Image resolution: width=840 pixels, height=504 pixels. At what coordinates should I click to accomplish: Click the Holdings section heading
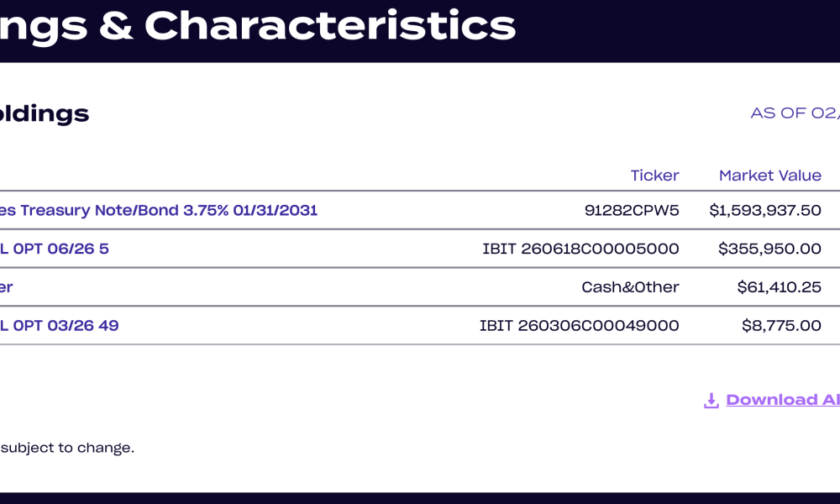pos(45,113)
